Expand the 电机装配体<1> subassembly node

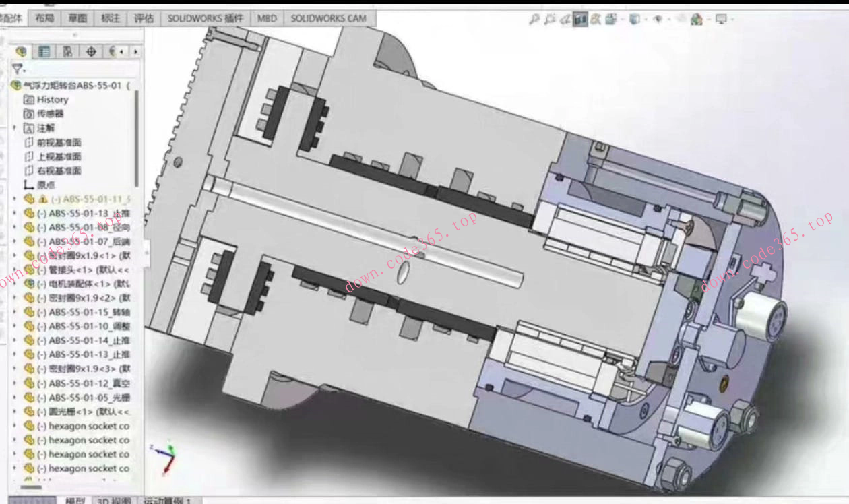(15, 284)
